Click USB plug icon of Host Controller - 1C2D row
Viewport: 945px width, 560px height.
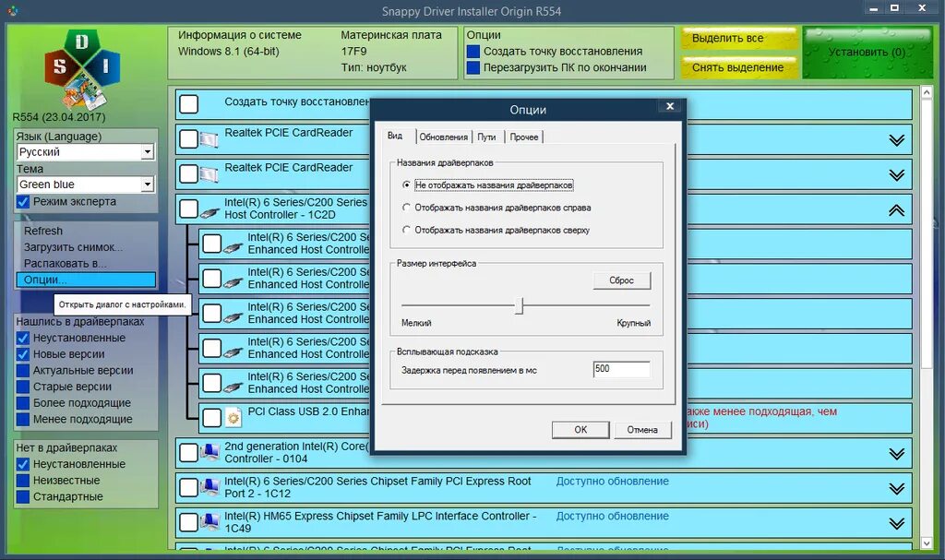(209, 211)
